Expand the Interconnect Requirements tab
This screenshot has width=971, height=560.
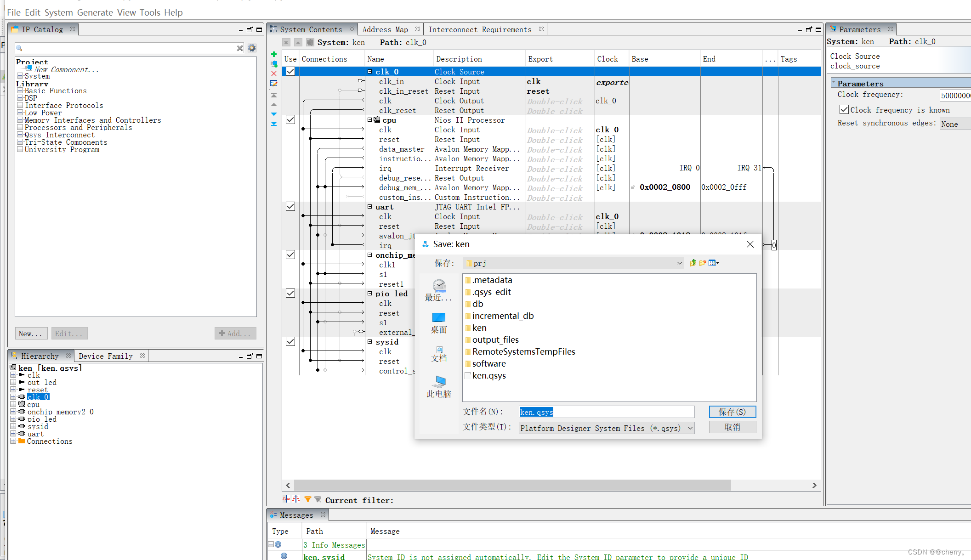click(x=480, y=29)
